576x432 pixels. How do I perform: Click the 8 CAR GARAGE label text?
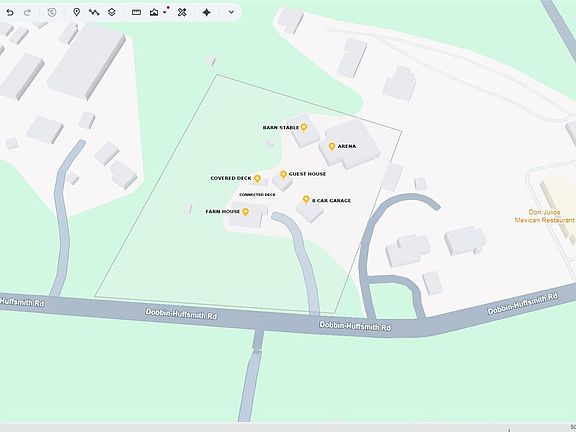point(332,201)
